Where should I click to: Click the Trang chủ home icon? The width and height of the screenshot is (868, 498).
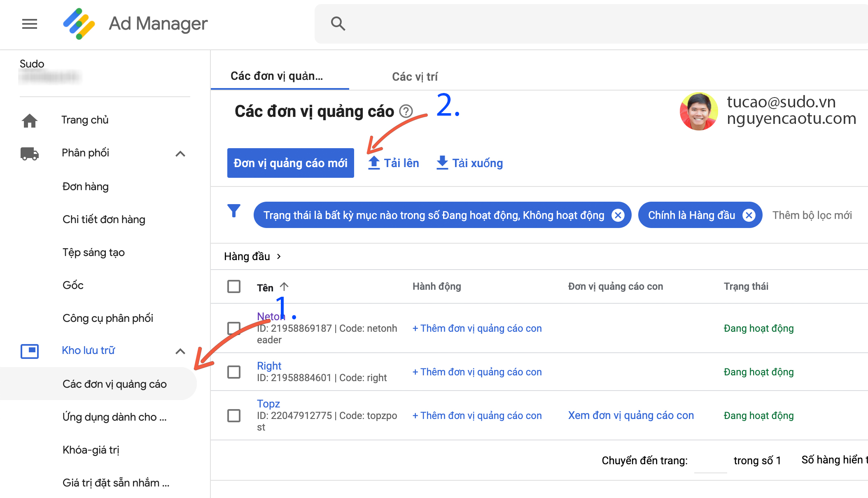coord(30,121)
